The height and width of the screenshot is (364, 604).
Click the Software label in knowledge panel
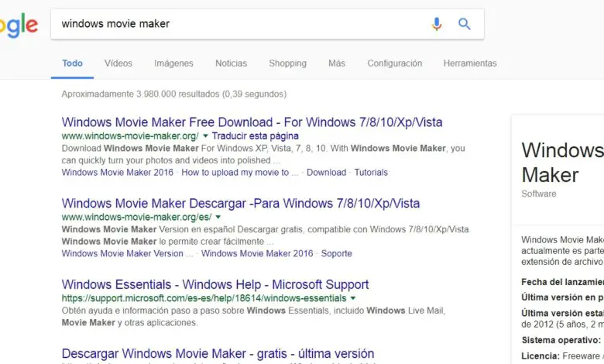click(x=538, y=194)
